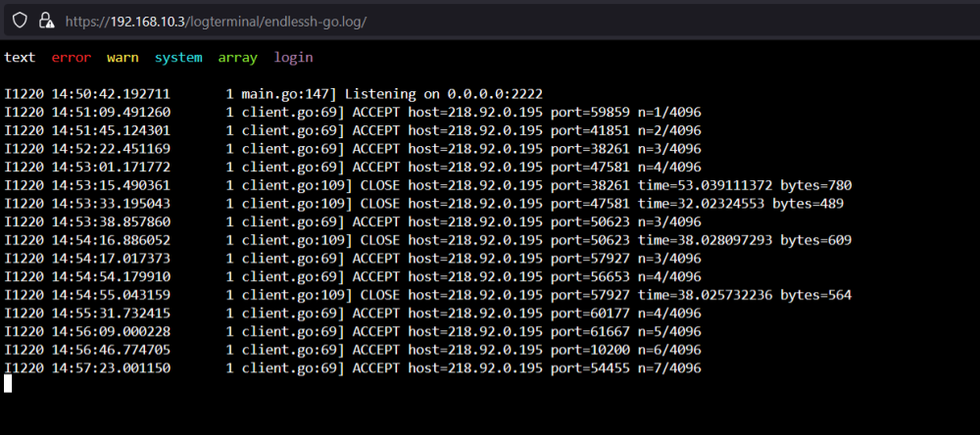The image size is (980, 435).
Task: Select the green "array" filter label
Action: pyautogui.click(x=237, y=58)
